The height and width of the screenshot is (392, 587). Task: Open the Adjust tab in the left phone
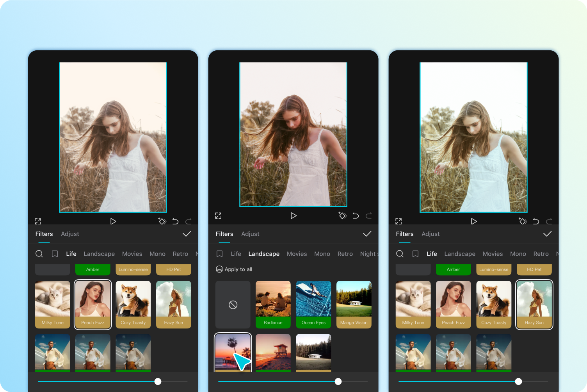coord(70,234)
